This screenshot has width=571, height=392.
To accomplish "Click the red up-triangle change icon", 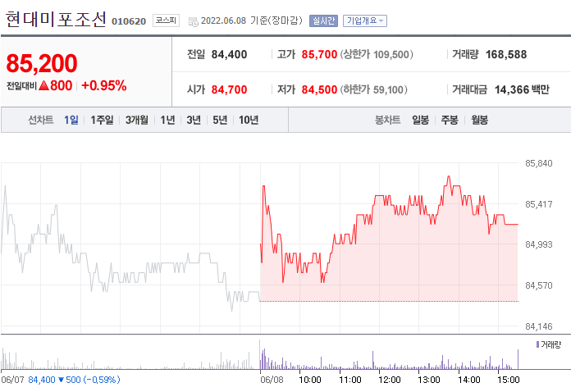I will 43,86.
